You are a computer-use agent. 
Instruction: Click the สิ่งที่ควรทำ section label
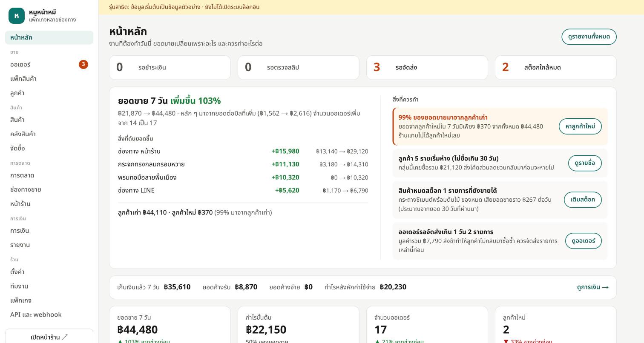405,100
